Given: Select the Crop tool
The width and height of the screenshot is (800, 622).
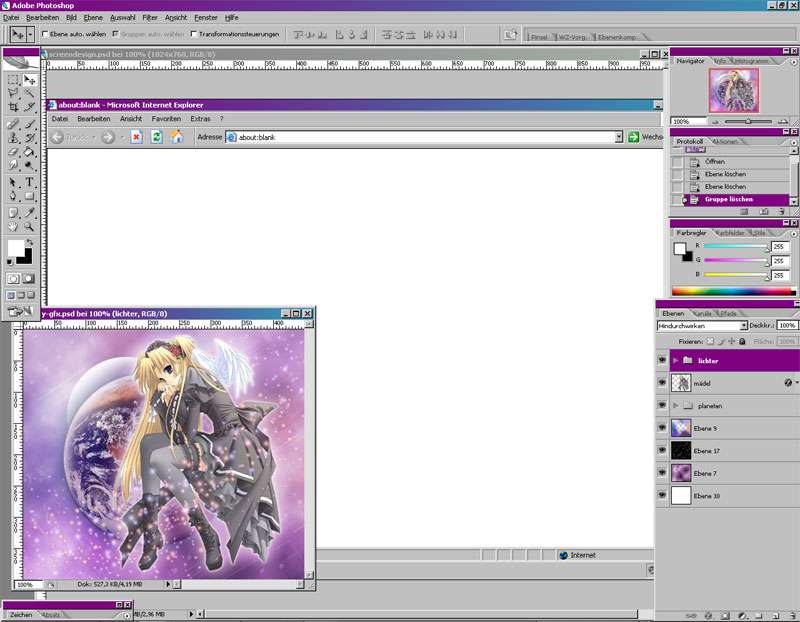Looking at the screenshot, I should tap(13, 107).
